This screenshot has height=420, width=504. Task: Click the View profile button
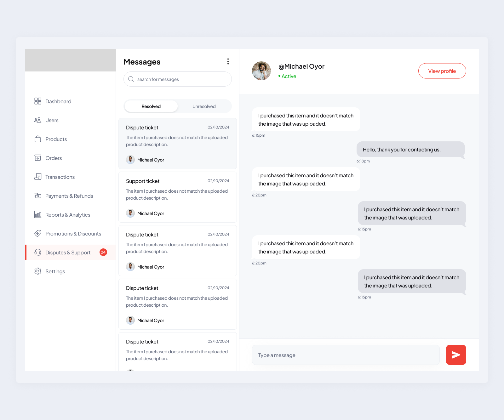(442, 71)
